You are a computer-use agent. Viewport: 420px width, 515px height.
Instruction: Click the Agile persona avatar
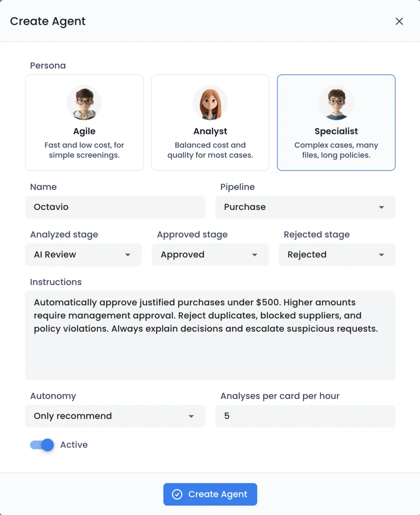pos(84,103)
